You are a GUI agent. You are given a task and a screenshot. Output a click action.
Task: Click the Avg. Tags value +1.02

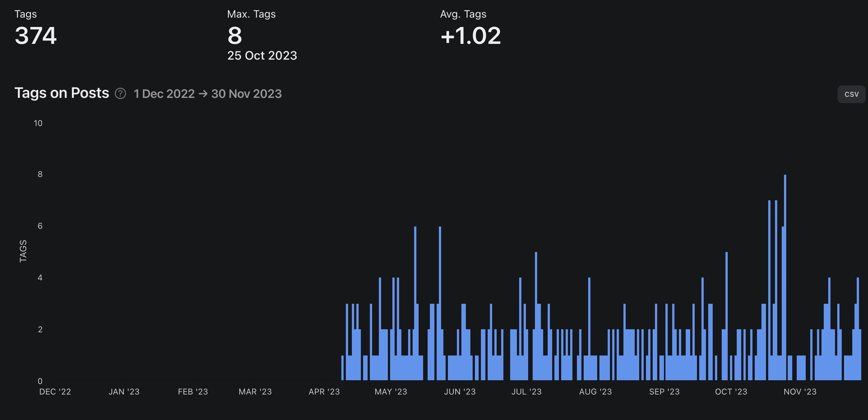point(470,36)
